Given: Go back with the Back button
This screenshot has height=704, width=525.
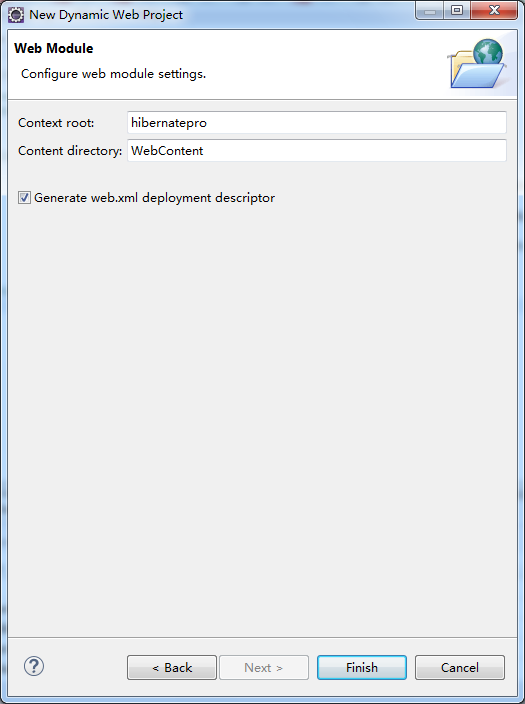Looking at the screenshot, I should (172, 668).
